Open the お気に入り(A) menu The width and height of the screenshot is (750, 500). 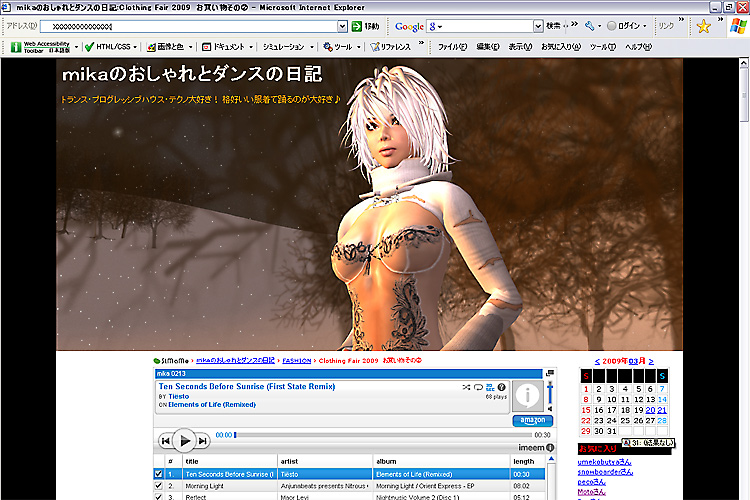pyautogui.click(x=561, y=47)
